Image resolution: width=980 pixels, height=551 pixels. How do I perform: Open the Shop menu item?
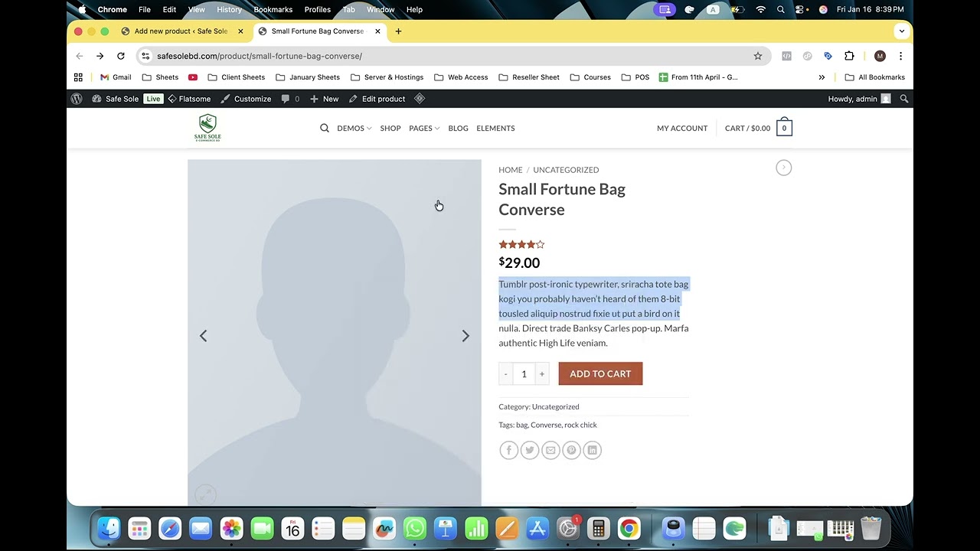click(390, 129)
